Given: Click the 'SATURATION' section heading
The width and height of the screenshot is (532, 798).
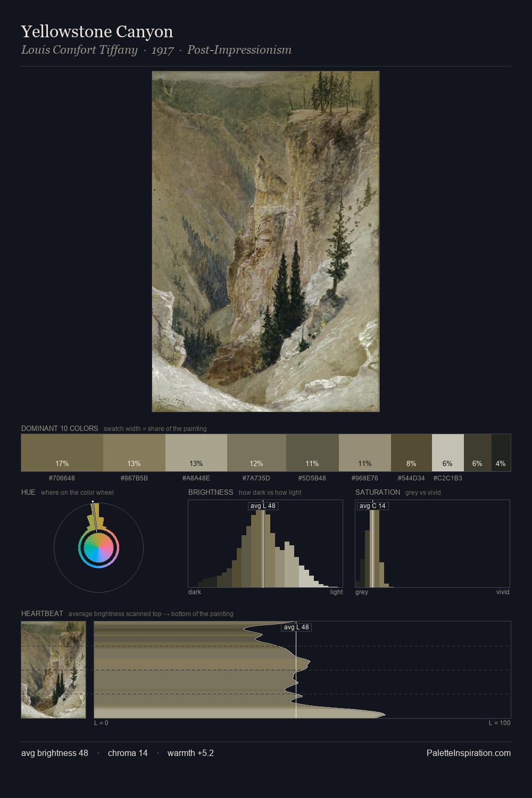Looking at the screenshot, I should (x=378, y=492).
